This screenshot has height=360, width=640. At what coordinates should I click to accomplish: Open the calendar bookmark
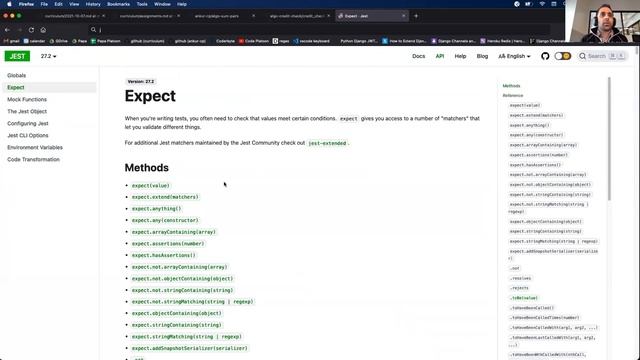pyautogui.click(x=35, y=41)
